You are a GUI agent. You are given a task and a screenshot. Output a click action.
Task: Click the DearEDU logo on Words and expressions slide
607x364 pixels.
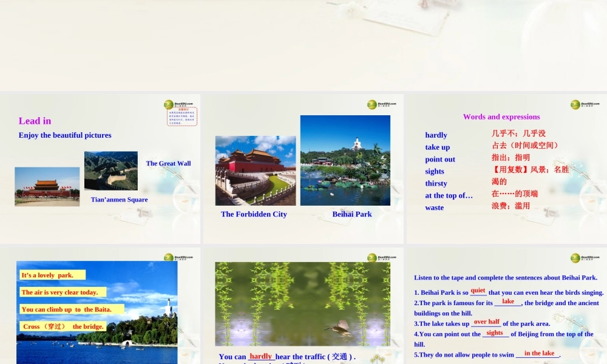(575, 104)
